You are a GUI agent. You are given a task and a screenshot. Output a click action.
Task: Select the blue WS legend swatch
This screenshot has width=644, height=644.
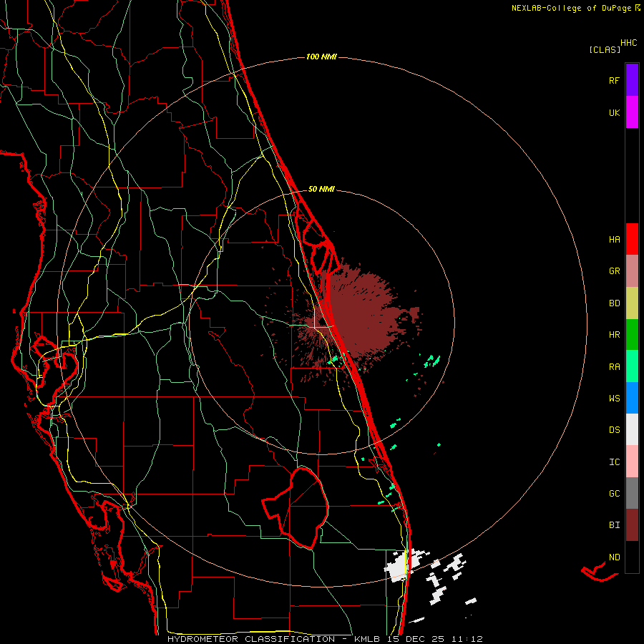point(632,398)
